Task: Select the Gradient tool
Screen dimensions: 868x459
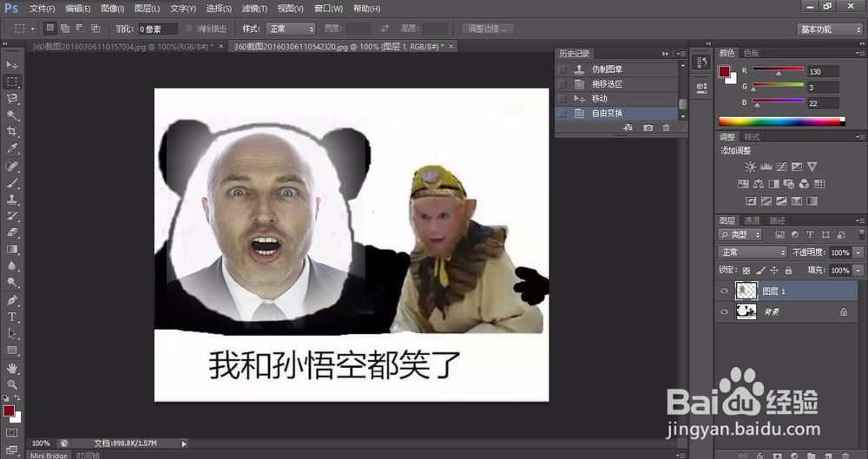Action: pyautogui.click(x=11, y=249)
